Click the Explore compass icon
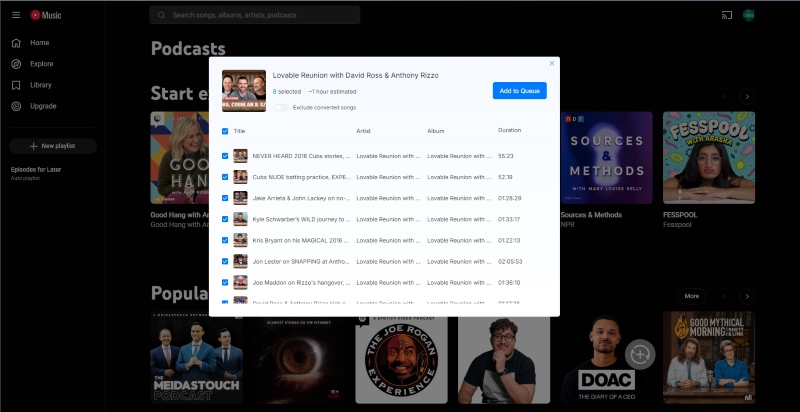 [16, 64]
